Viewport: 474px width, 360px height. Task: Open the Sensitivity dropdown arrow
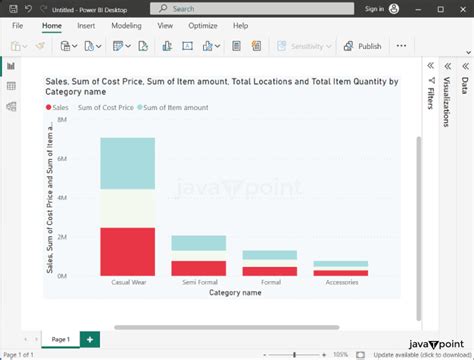click(329, 46)
